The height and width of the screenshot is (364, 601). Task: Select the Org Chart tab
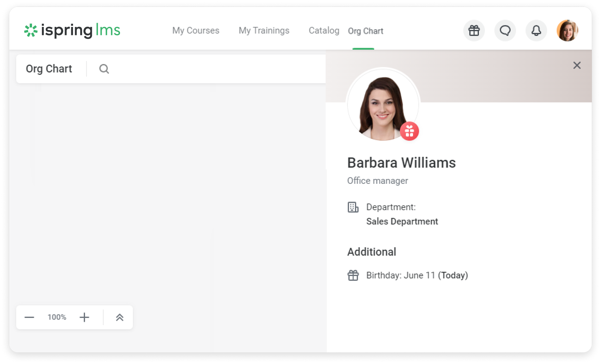[x=365, y=31]
